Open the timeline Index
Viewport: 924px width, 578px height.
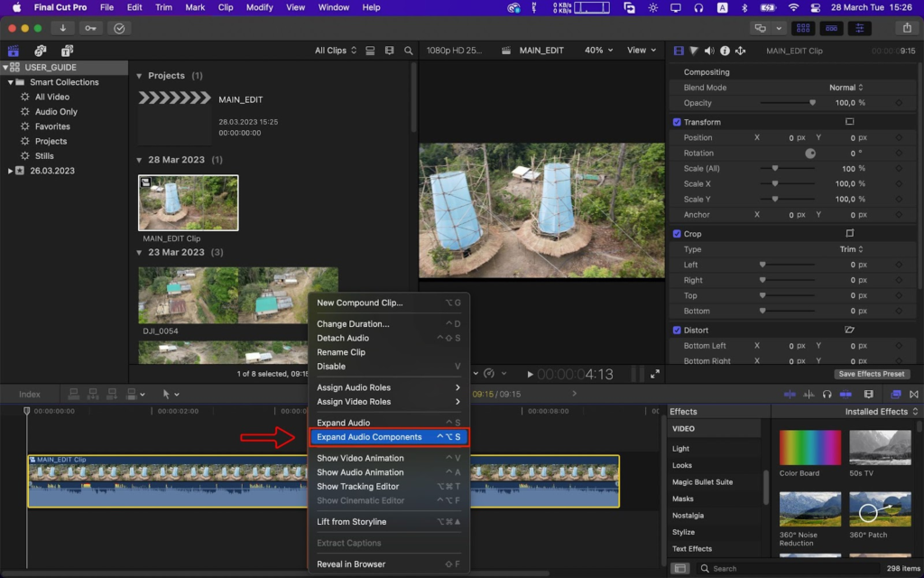point(30,394)
